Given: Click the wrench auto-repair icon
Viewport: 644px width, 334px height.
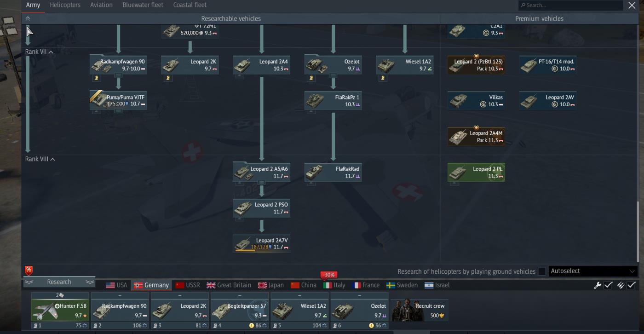Looking at the screenshot, I should point(598,285).
